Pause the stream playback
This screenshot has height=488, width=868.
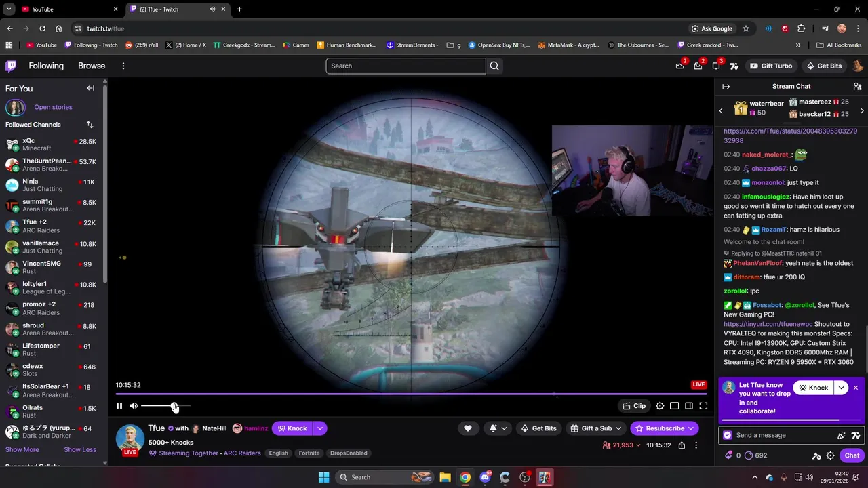coord(119,406)
